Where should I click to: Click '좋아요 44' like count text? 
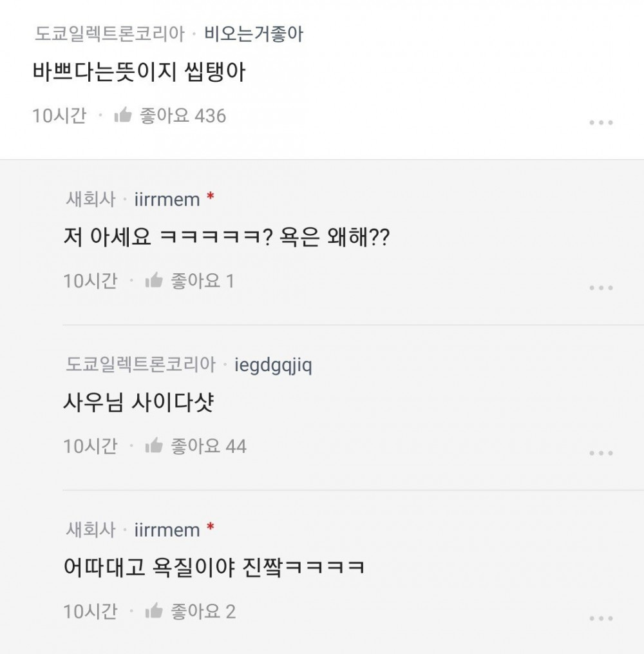[208, 446]
